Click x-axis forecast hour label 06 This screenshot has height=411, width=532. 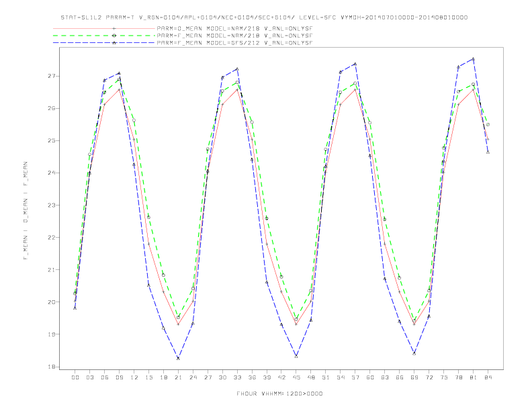105,377
